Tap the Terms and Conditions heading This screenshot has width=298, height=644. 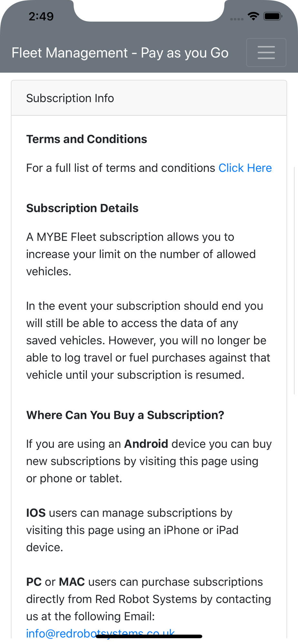click(86, 139)
